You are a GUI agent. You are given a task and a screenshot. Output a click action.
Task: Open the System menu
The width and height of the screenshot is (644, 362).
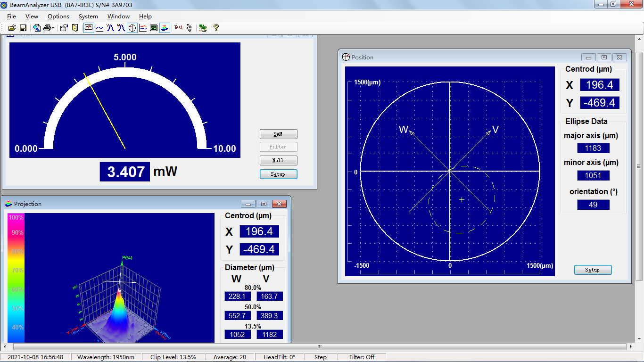pyautogui.click(x=88, y=16)
